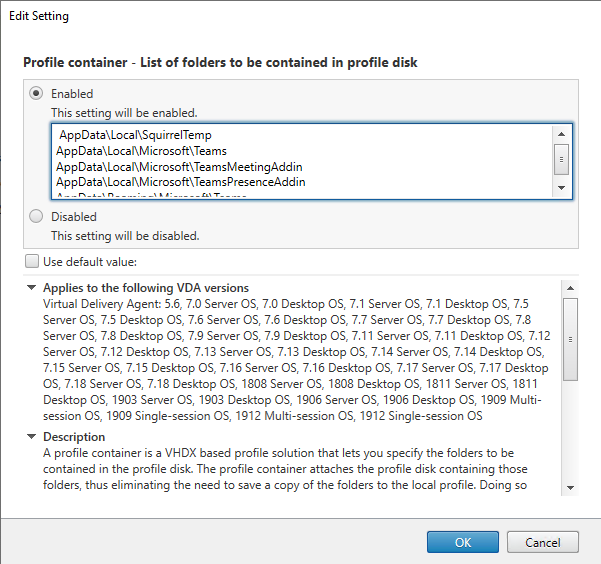Viewport: 601px width, 564px height.
Task: Collapse the Description section triangle
Action: 33,437
